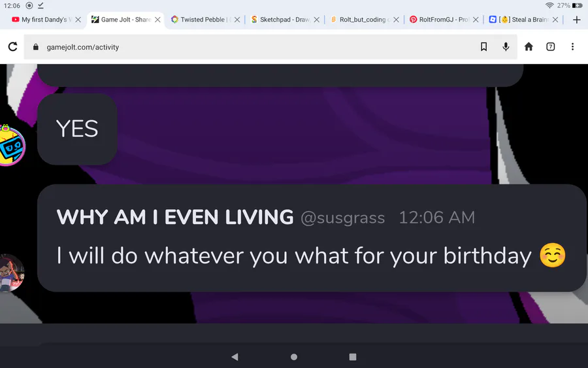Open the @susgrass username link

(342, 218)
